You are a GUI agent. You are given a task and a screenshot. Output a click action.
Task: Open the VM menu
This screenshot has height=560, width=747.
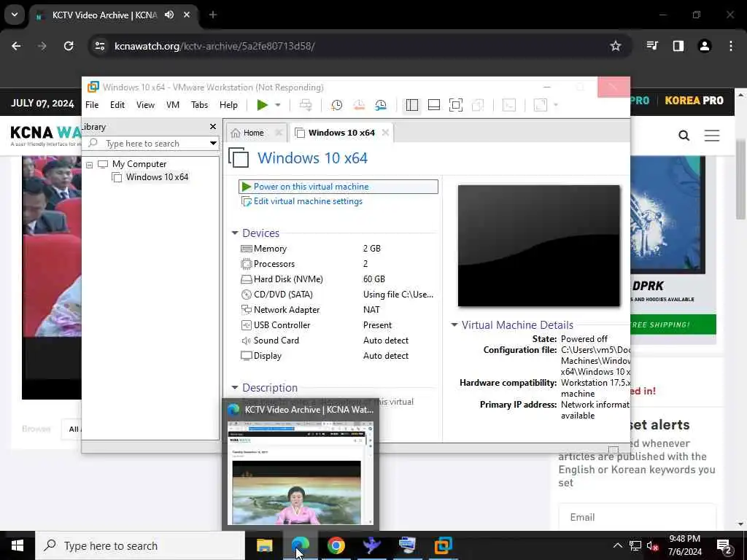(172, 105)
